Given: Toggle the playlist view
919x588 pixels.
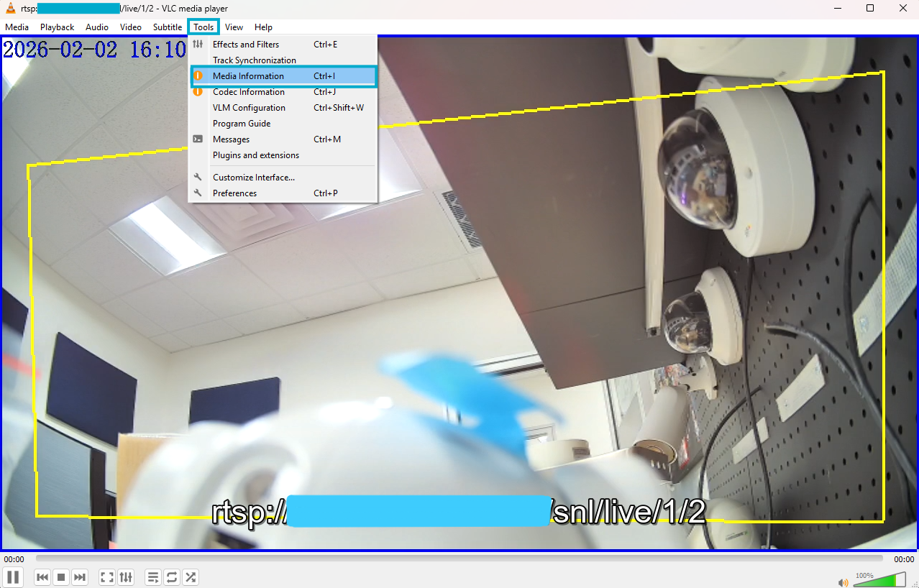Looking at the screenshot, I should [153, 576].
